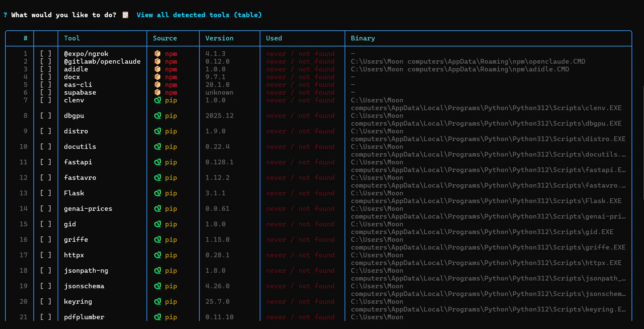
Task: Click the npm package icon for docx
Action: (157, 77)
